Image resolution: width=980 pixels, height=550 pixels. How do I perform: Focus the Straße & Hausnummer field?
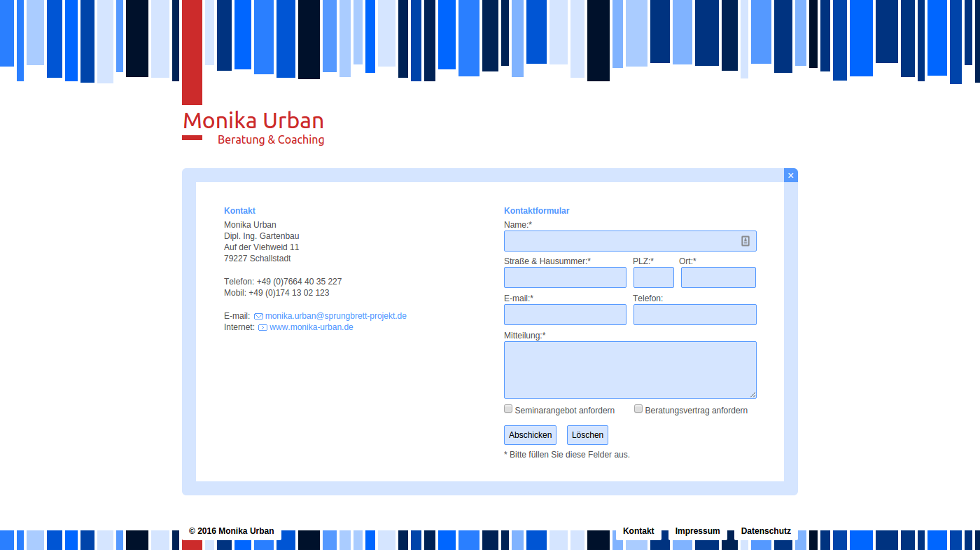tap(565, 277)
